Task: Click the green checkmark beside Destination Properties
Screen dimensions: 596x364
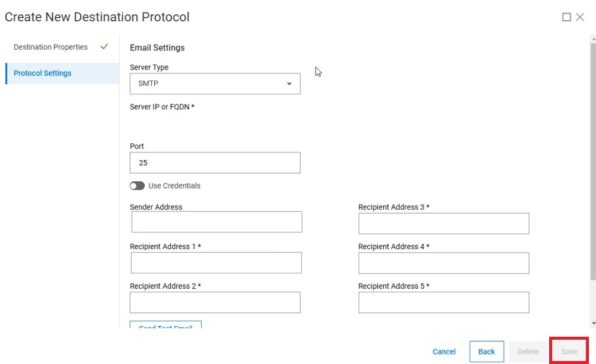Action: (104, 46)
